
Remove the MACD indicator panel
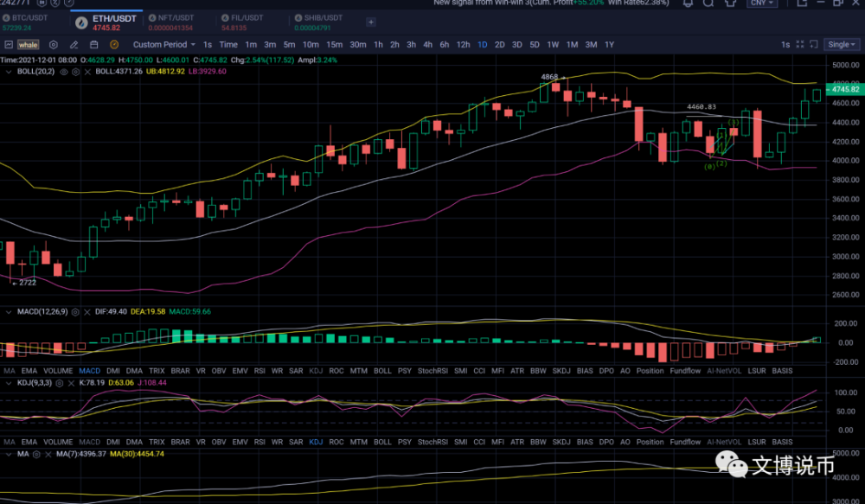click(x=87, y=312)
